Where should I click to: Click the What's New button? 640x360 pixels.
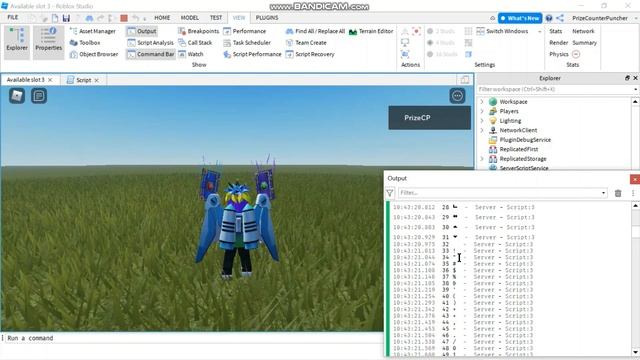520,18
